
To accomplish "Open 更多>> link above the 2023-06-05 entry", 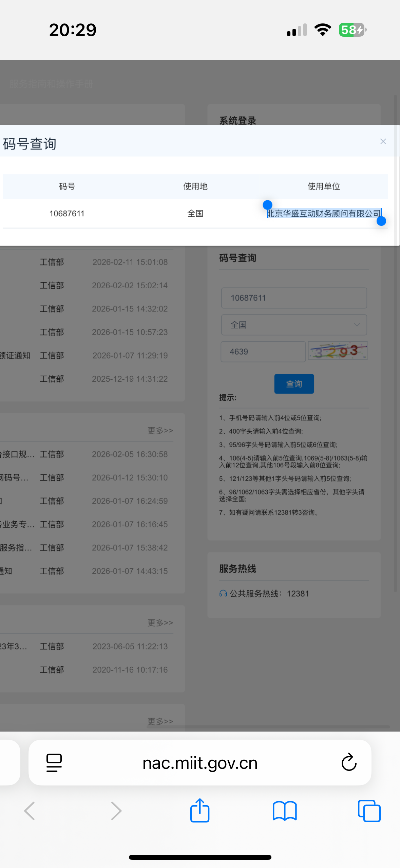I will (160, 622).
